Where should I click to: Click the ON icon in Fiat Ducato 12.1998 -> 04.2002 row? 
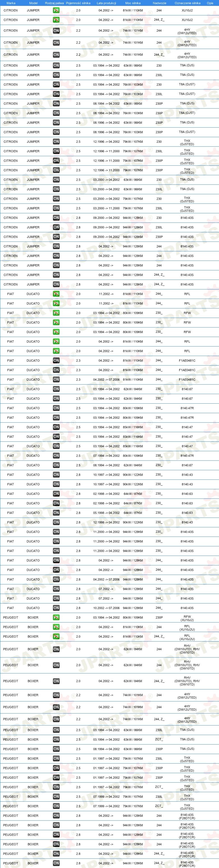tap(56, 522)
